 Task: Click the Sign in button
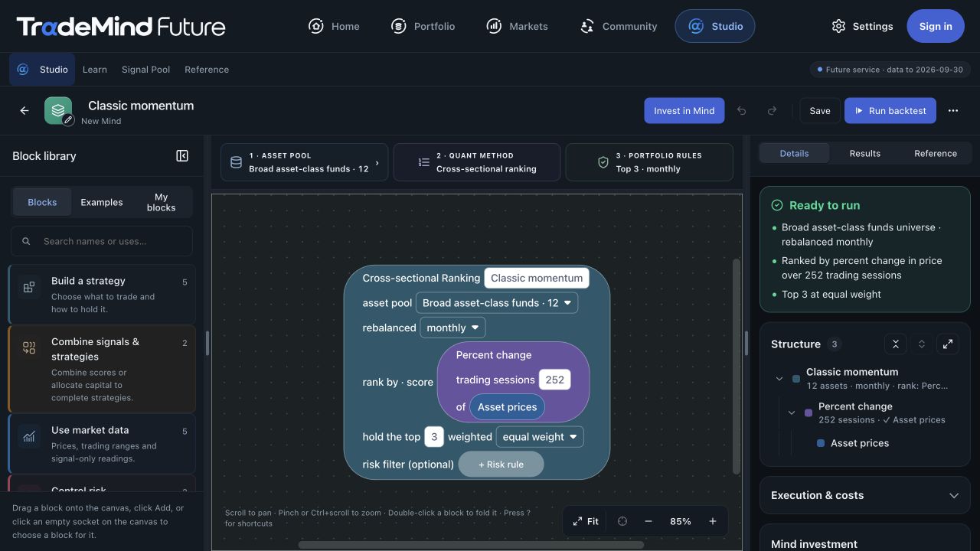click(936, 26)
